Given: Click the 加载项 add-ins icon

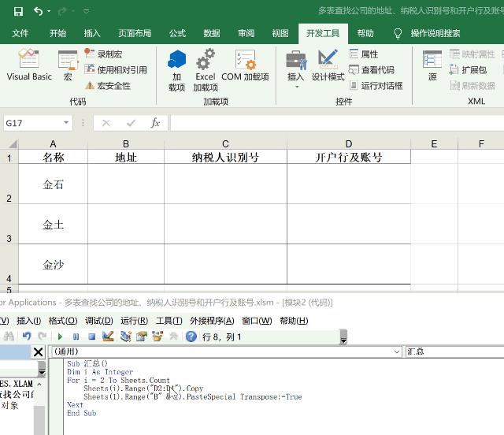Looking at the screenshot, I should [176, 70].
